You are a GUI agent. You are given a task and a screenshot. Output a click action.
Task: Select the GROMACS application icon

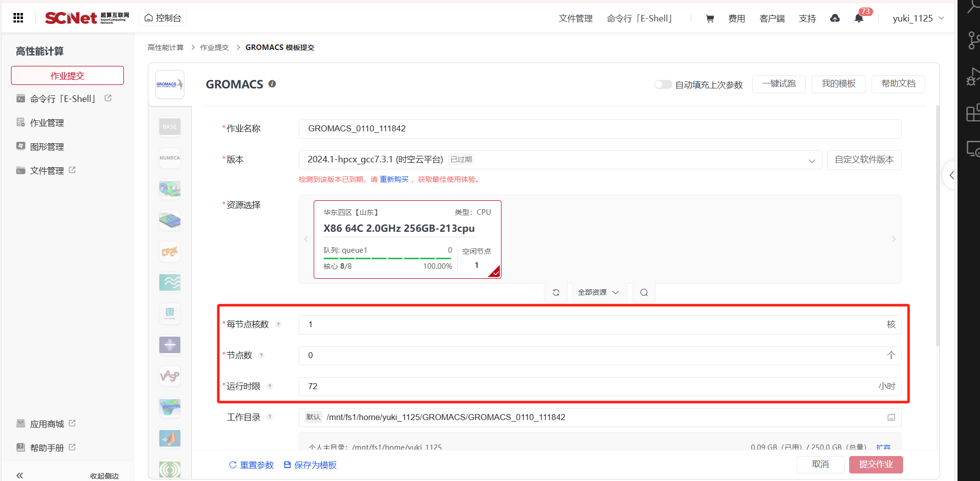[170, 84]
